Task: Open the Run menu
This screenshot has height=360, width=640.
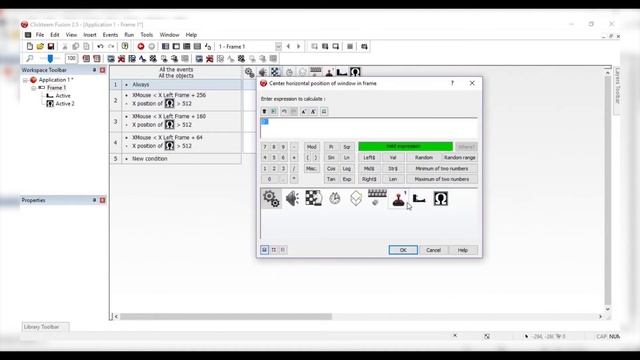Action: [129, 35]
